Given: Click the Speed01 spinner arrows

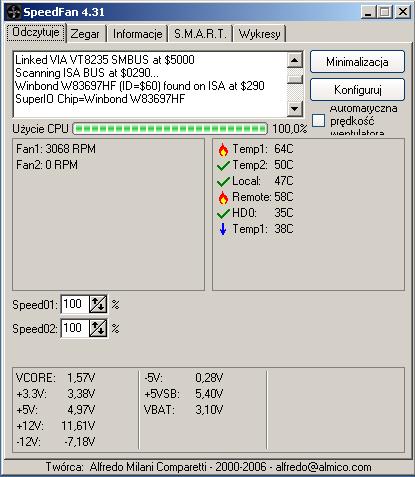Looking at the screenshot, I should [x=98, y=304].
